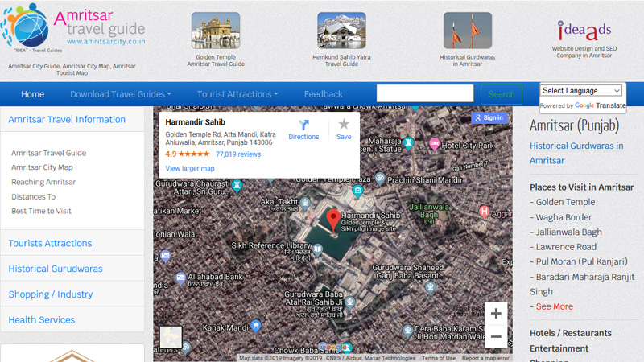The image size is (644, 362).
Task: Open the 77,019 reviews link
Action: 238,154
